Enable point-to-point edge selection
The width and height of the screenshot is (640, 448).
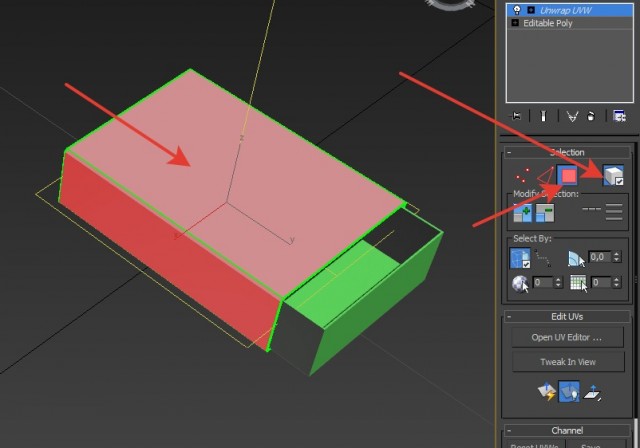(543, 258)
